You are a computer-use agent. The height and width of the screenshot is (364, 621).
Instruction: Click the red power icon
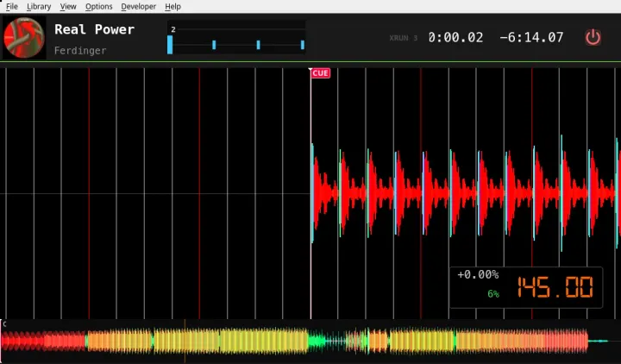tap(593, 38)
